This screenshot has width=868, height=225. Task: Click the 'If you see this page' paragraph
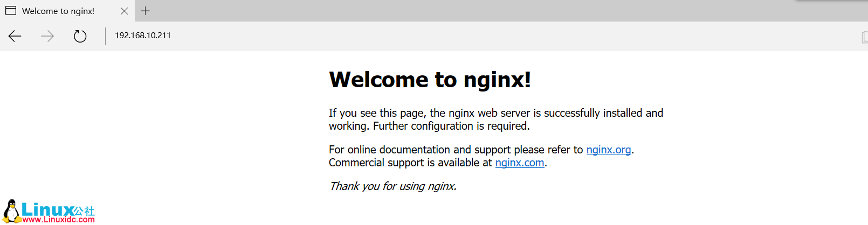[496, 119]
